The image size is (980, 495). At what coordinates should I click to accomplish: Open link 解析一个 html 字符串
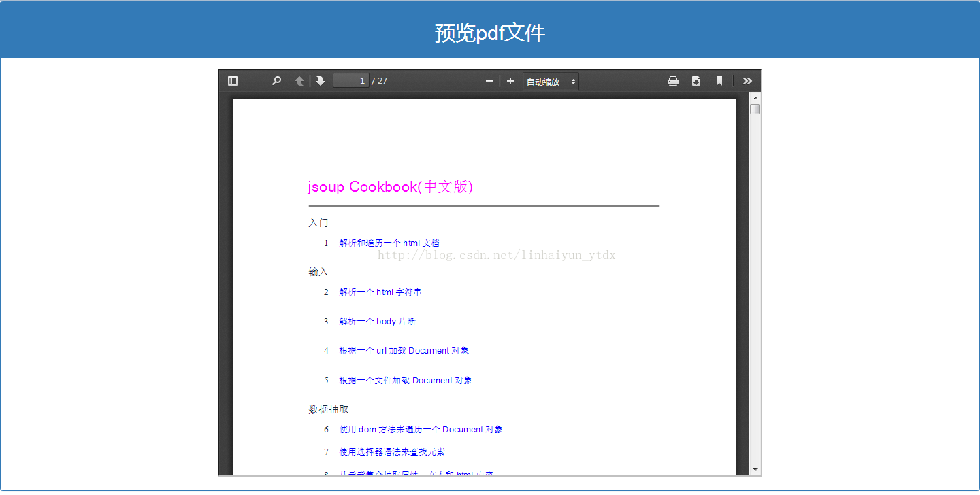(x=380, y=292)
